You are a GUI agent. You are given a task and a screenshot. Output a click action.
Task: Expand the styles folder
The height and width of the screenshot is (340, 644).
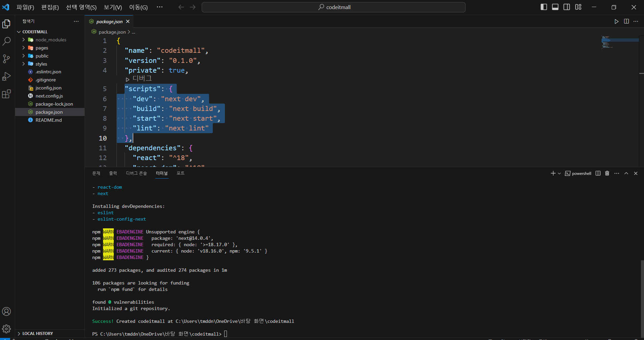50,64
